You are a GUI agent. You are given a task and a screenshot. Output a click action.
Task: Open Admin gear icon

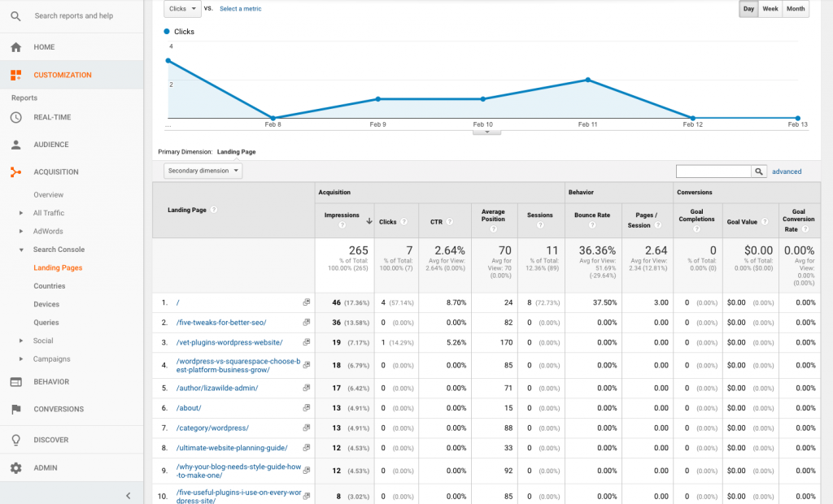15,468
